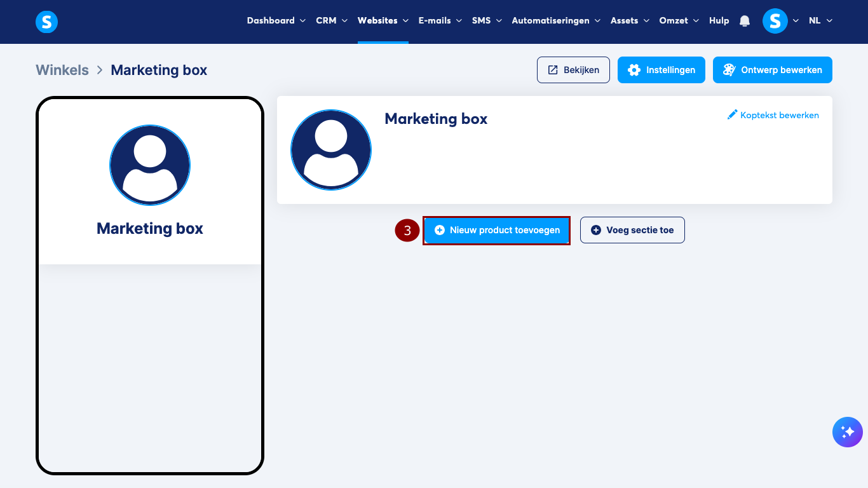The image size is (868, 488).
Task: Open the notifications bell
Action: tap(745, 21)
